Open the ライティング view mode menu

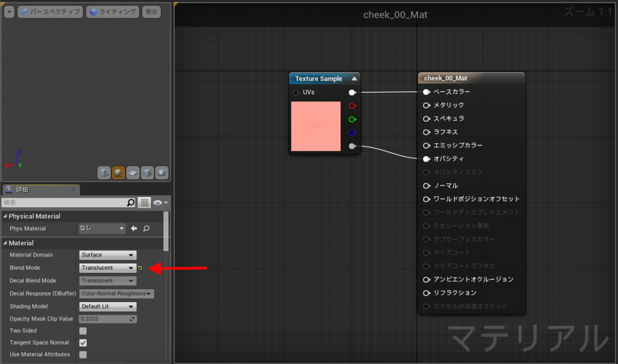click(x=113, y=12)
